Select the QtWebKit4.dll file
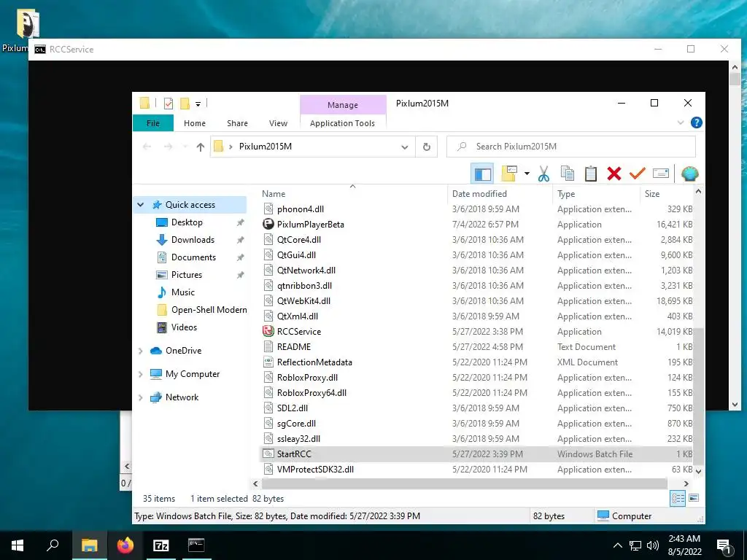The image size is (747, 560). [303, 301]
